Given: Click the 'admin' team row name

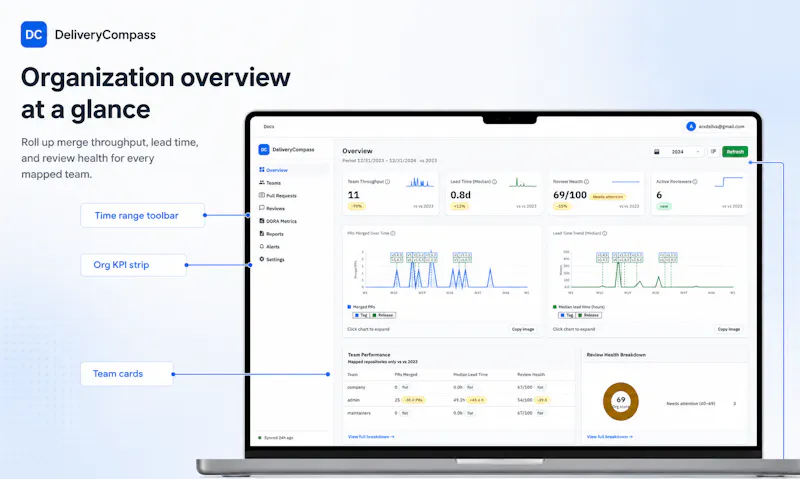Looking at the screenshot, I should coord(354,400).
